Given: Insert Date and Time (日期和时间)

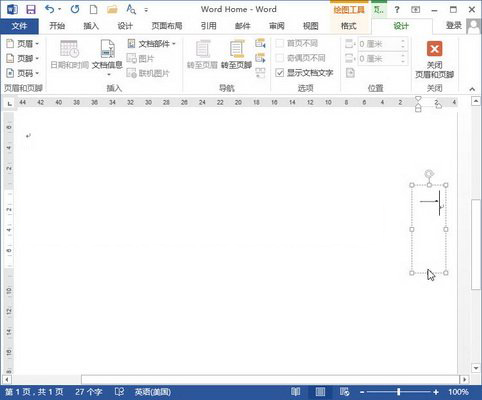Looking at the screenshot, I should [x=69, y=55].
